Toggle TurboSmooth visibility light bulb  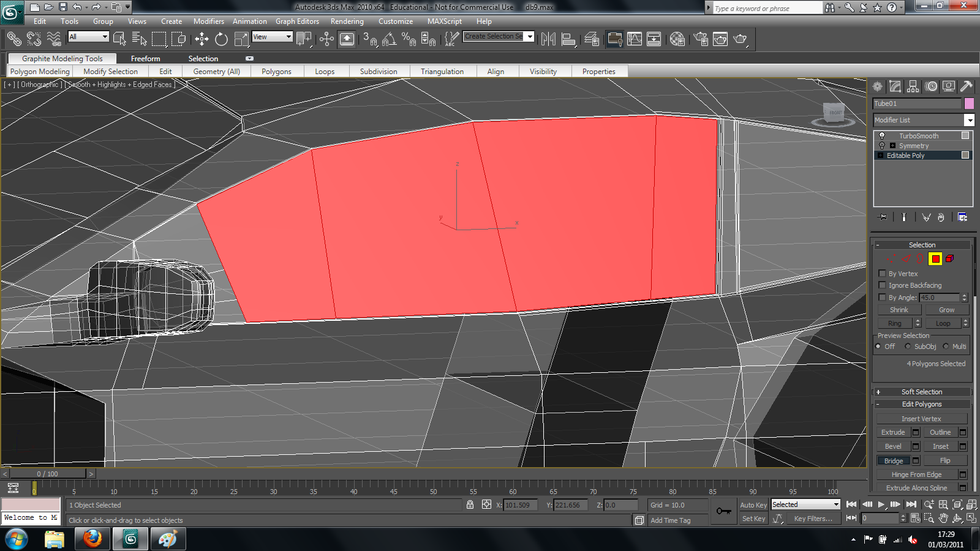(x=882, y=136)
